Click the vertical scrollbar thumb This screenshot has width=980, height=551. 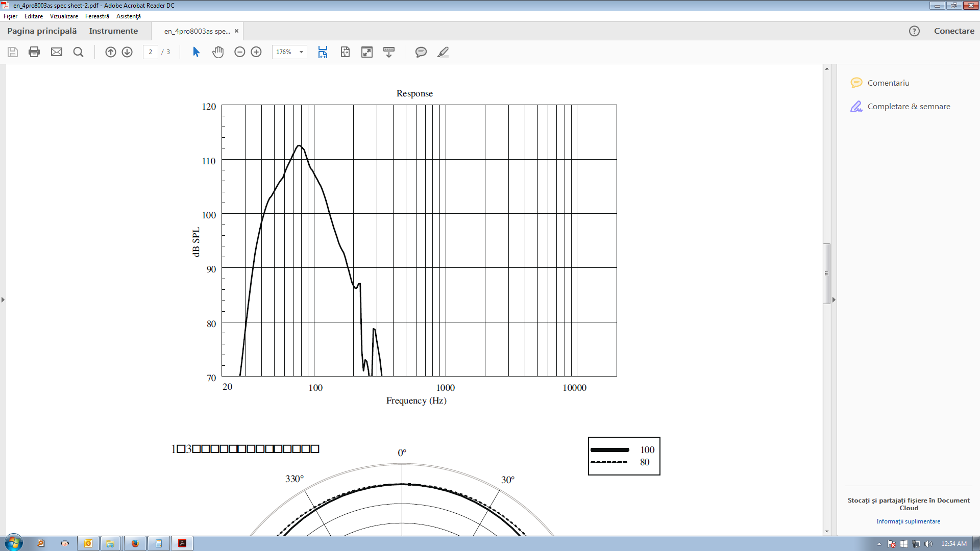(x=827, y=273)
